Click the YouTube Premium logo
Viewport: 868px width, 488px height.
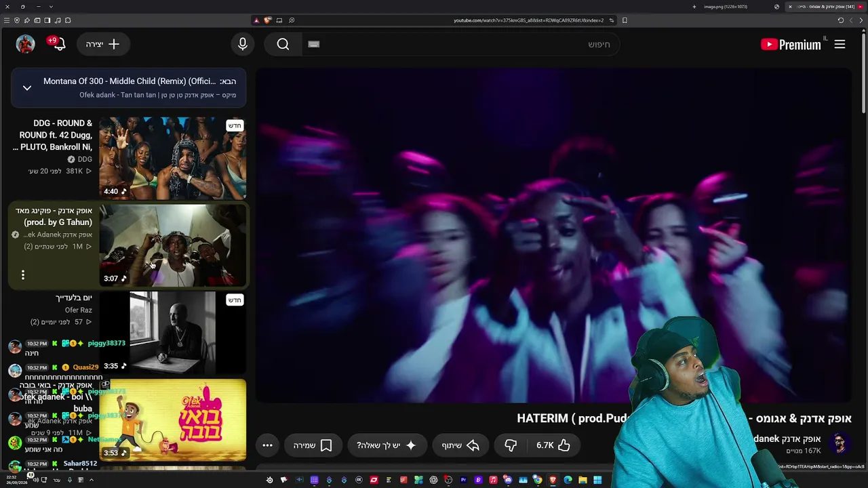click(791, 45)
